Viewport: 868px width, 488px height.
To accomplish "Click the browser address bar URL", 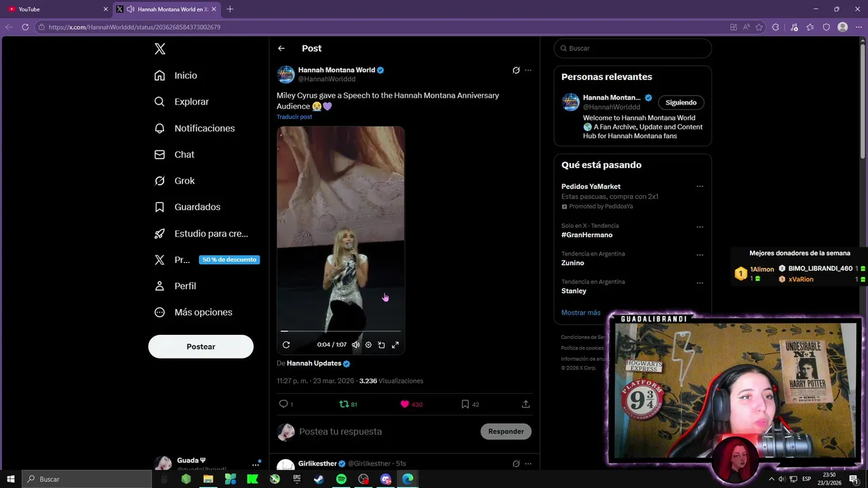I will pyautogui.click(x=134, y=27).
